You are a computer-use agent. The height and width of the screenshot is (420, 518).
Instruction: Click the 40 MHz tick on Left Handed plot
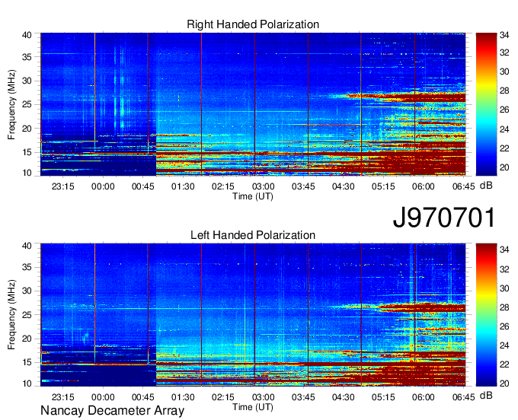click(x=27, y=246)
